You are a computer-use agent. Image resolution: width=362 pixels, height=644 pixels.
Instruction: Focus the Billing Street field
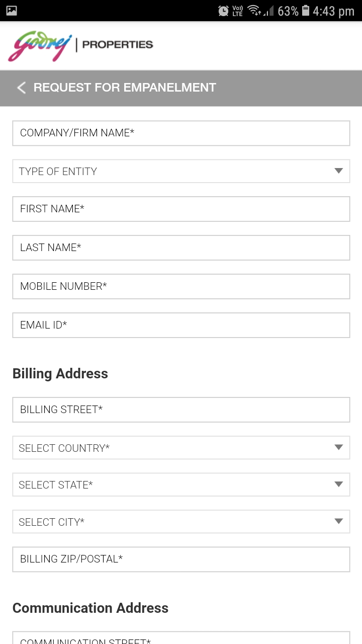(x=181, y=410)
